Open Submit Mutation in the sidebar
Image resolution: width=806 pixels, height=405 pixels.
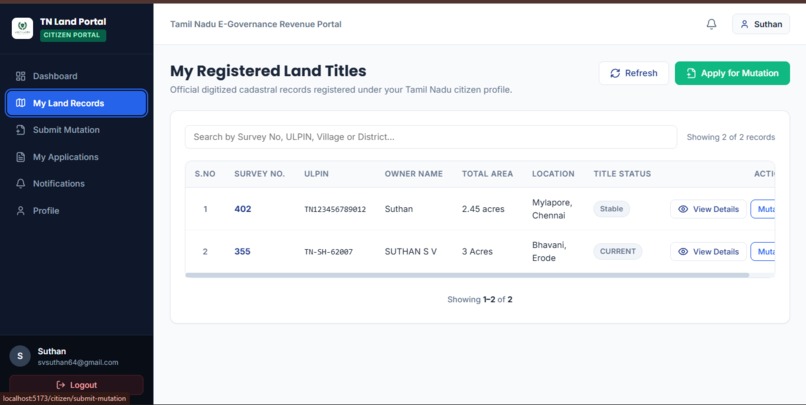(77, 130)
